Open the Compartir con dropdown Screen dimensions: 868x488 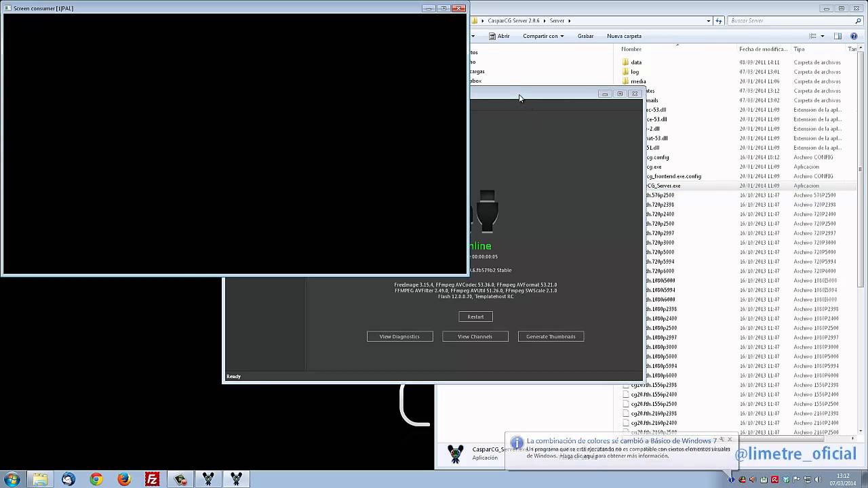click(543, 36)
